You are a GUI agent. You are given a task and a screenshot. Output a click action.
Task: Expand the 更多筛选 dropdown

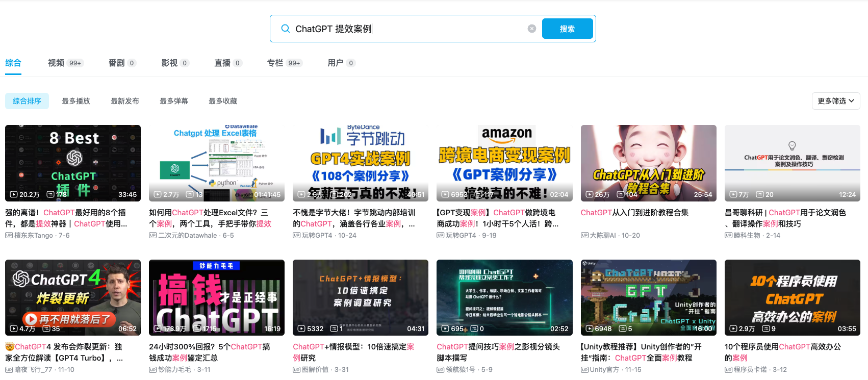[836, 101]
